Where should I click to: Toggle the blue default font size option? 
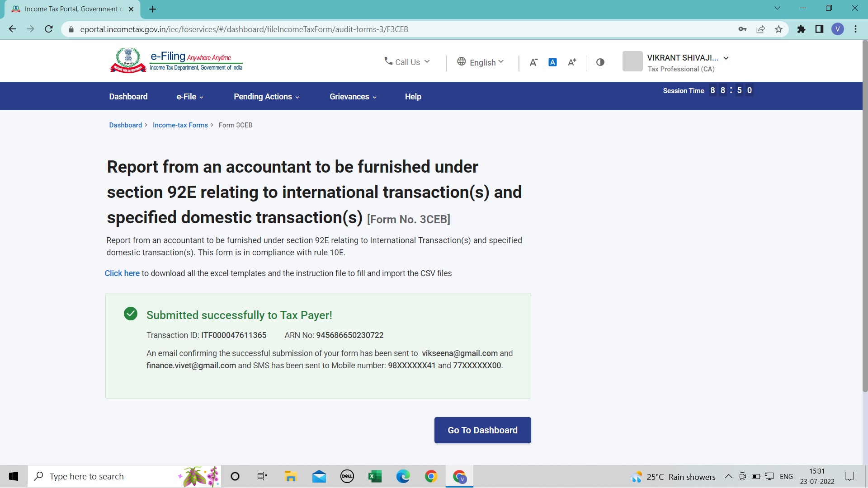(x=552, y=62)
